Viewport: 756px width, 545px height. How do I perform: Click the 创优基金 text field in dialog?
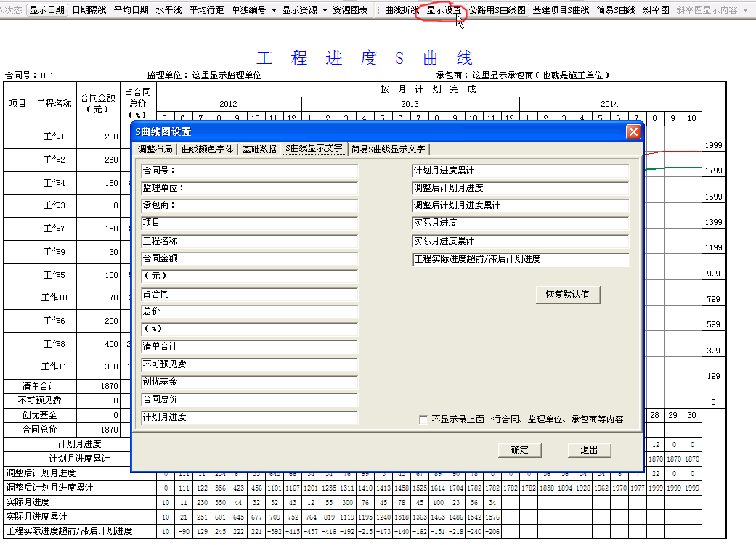(x=249, y=382)
